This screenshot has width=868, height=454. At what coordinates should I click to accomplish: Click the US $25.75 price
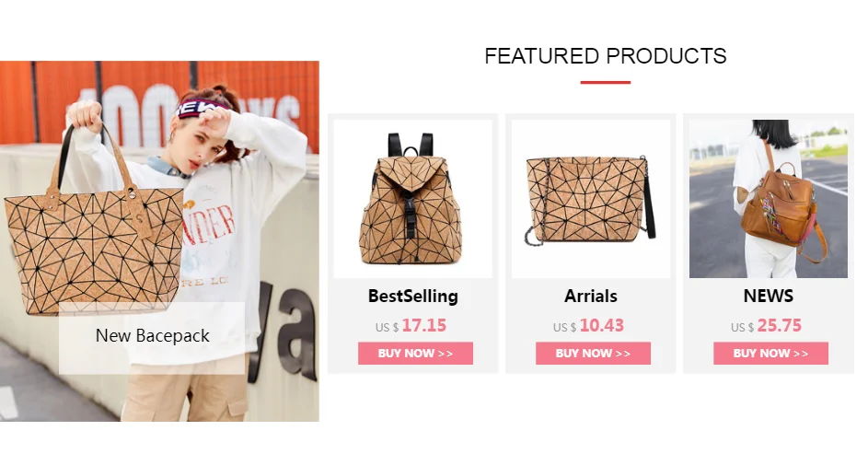pyautogui.click(x=766, y=326)
